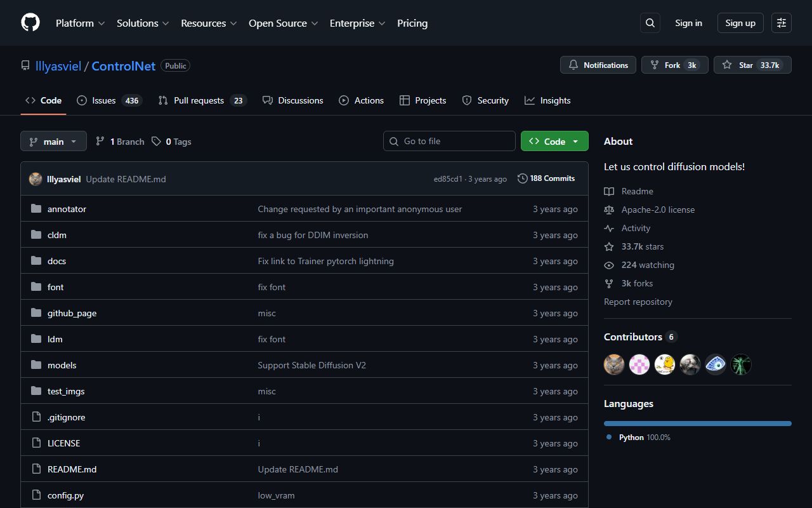Click the Activity pulse icon
Screen dimensions: 812x508
pyautogui.click(x=609, y=228)
